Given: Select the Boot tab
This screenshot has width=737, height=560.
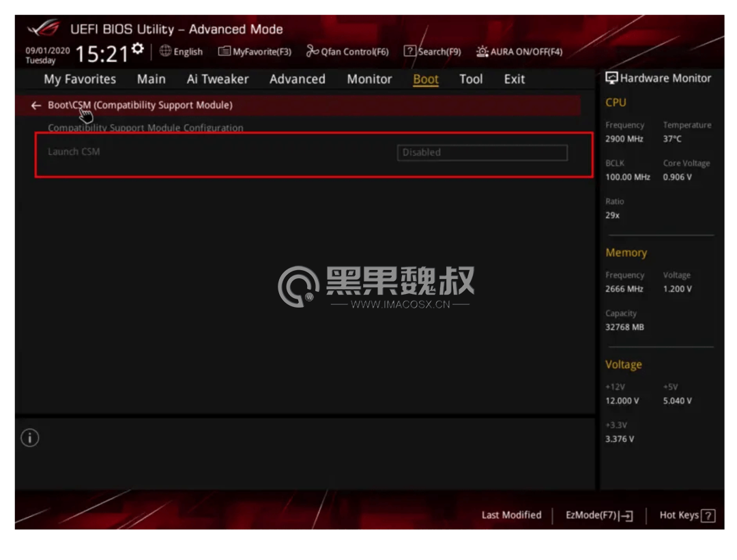Looking at the screenshot, I should 426,79.
